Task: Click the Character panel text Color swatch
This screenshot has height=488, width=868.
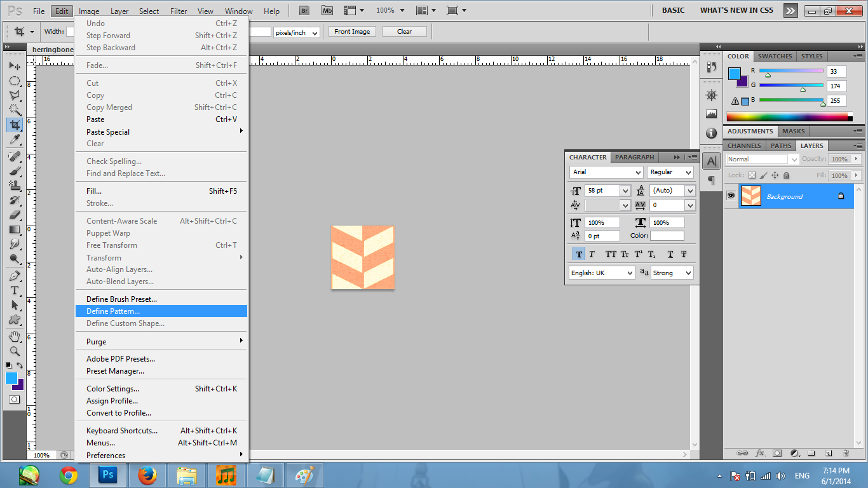Action: click(667, 236)
